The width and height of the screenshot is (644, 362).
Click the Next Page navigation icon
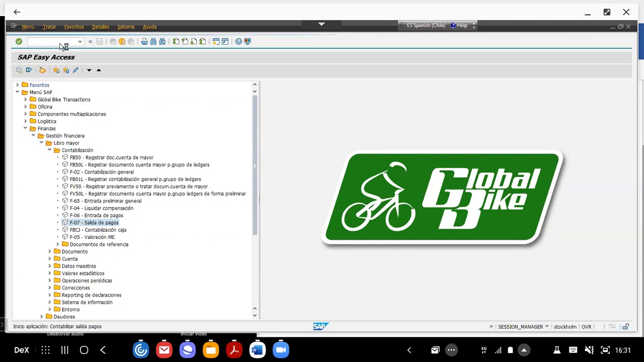[194, 42]
